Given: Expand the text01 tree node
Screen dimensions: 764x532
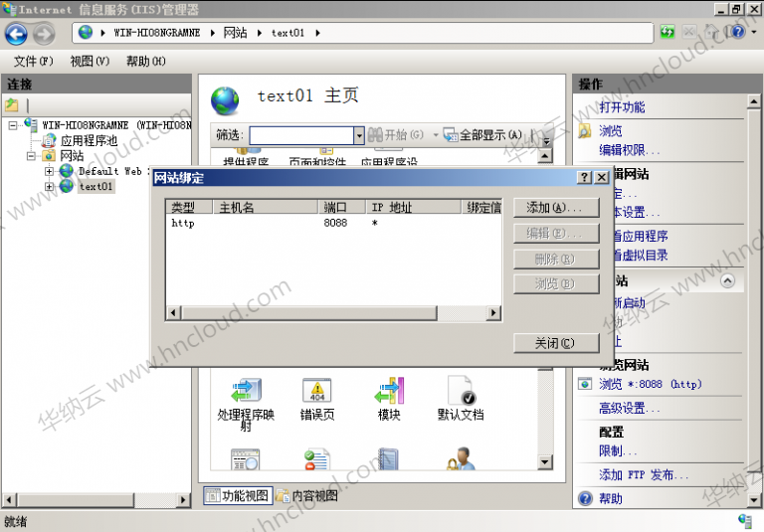Looking at the screenshot, I should 49,186.
